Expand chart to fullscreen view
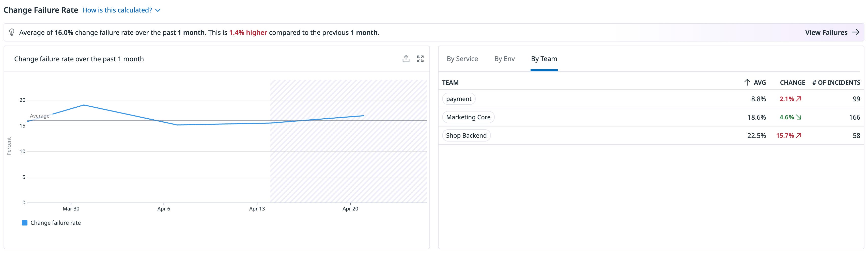Image resolution: width=868 pixels, height=254 pixels. point(420,59)
